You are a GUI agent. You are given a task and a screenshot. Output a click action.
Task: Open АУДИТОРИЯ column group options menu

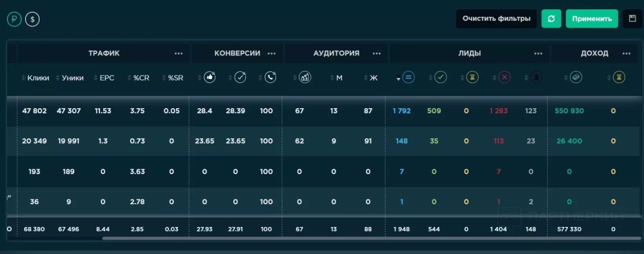(377, 53)
